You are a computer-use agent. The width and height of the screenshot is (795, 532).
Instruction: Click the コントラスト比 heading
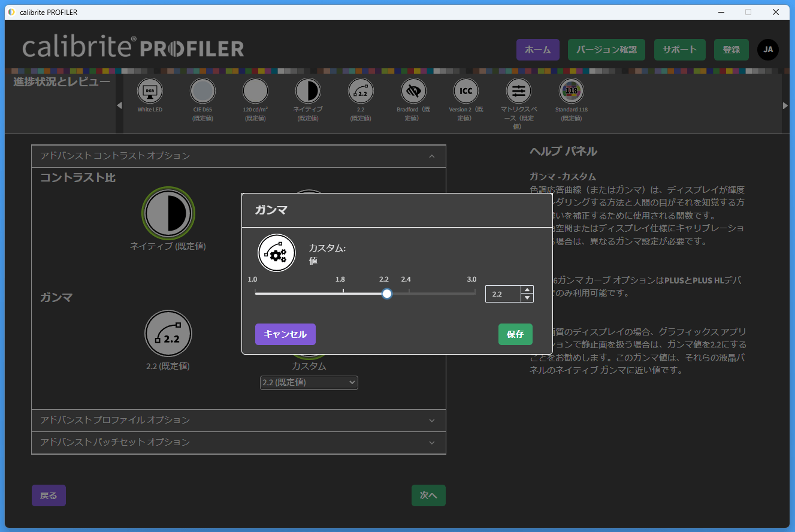78,178
